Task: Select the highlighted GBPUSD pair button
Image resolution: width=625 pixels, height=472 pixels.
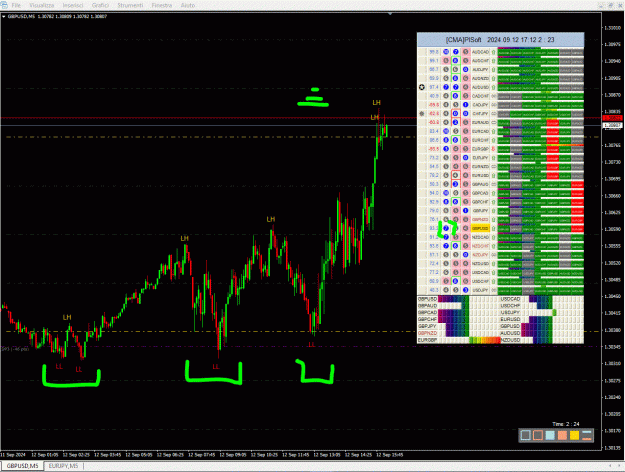Action: [480, 228]
